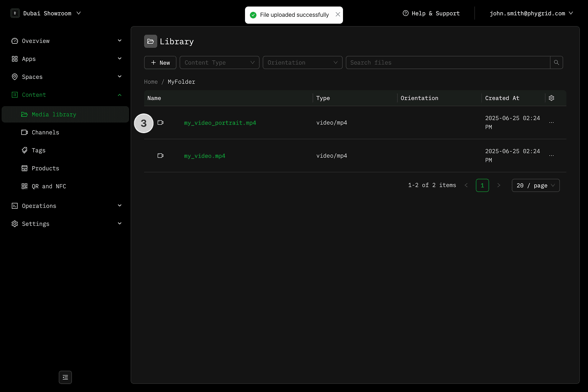Go to Home in the breadcrumb
The width and height of the screenshot is (588, 392).
151,82
